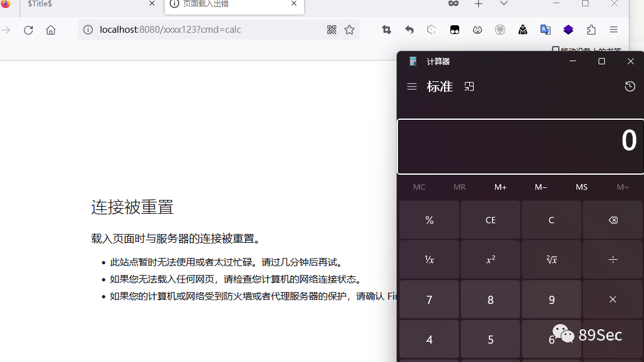This screenshot has width=644, height=362.
Task: Click the purple diamond extension icon
Action: 568,30
